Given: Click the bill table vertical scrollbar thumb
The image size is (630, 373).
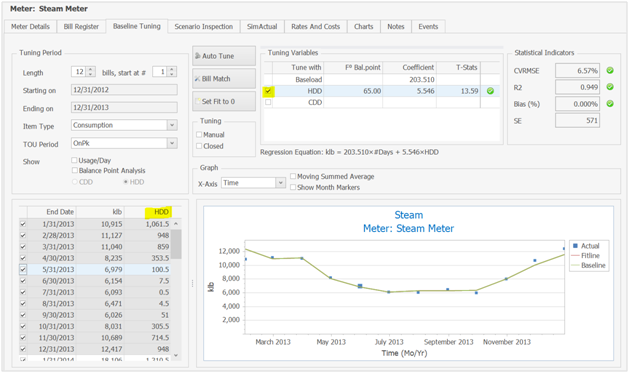Looking at the screenshot, I should 176,244.
